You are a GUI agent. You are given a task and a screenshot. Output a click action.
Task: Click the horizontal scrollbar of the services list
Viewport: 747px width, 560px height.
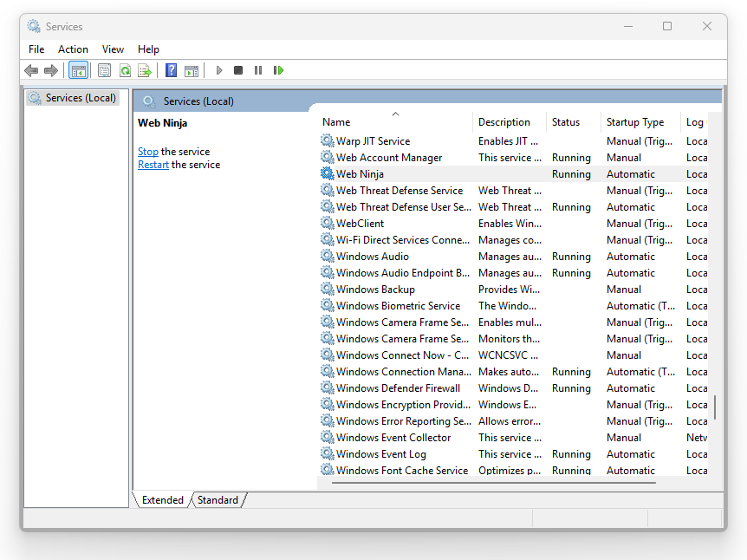click(494, 483)
